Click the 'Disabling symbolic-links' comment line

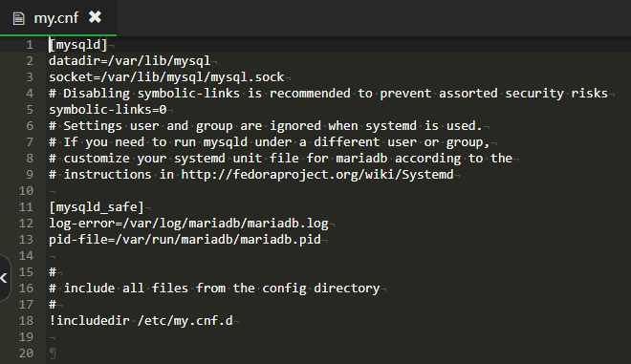click(x=328, y=94)
